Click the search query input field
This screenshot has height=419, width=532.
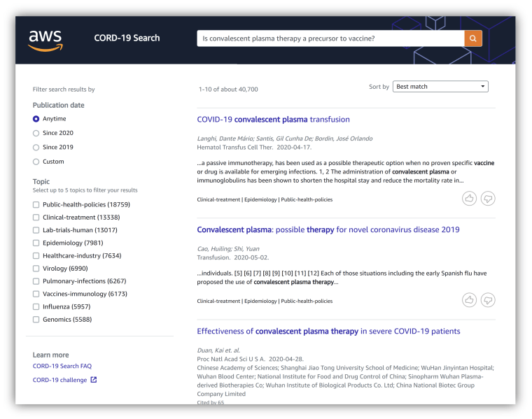click(x=330, y=38)
